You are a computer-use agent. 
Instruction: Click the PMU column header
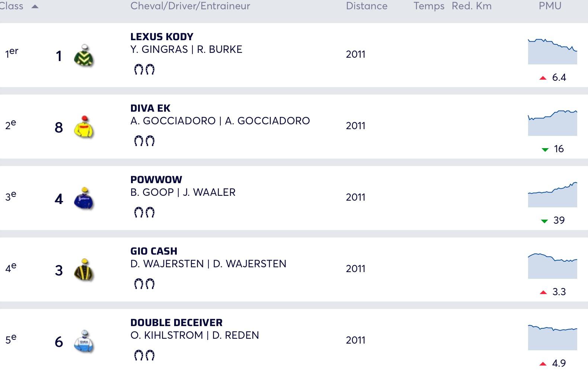coord(550,6)
